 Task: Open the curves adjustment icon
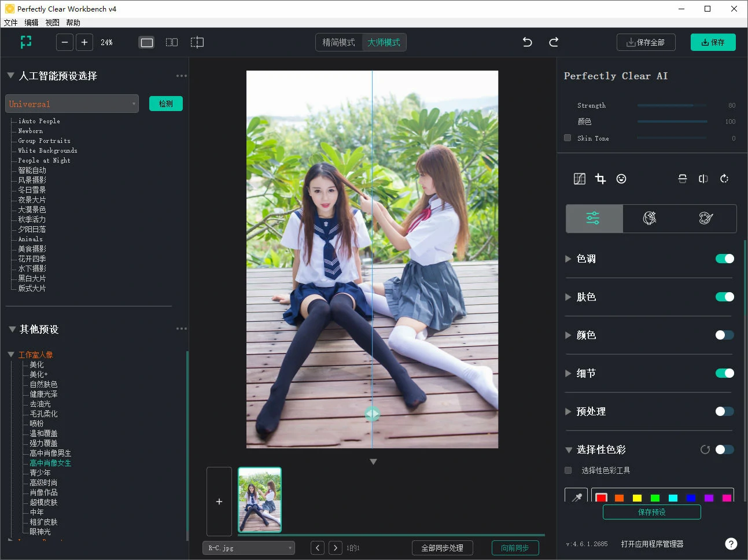(579, 179)
